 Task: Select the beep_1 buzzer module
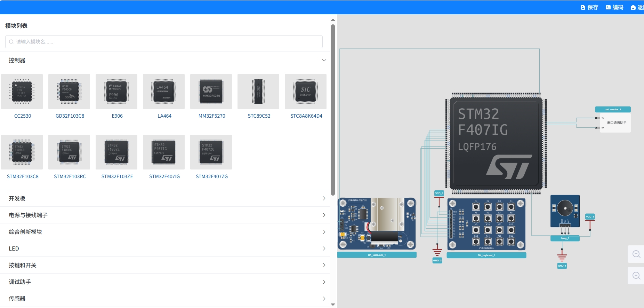[x=565, y=211]
